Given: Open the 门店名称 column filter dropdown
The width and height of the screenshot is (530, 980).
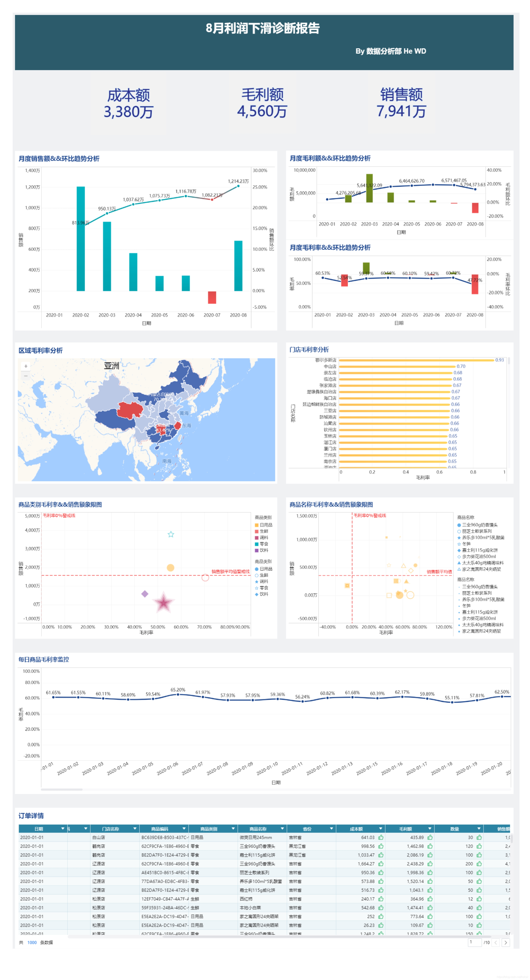Looking at the screenshot, I should (135, 829).
